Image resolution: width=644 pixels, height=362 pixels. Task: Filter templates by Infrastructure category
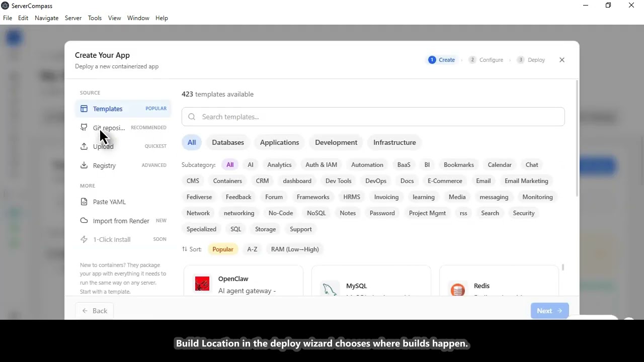(x=394, y=142)
